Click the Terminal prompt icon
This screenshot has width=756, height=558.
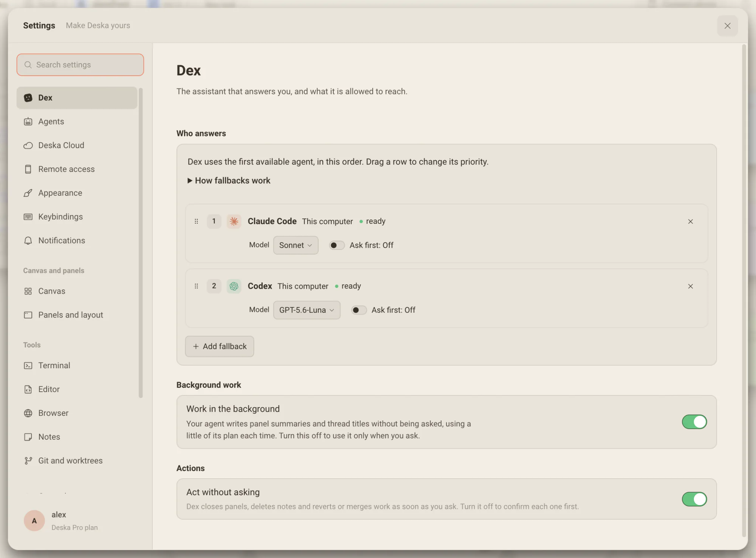[x=28, y=366]
